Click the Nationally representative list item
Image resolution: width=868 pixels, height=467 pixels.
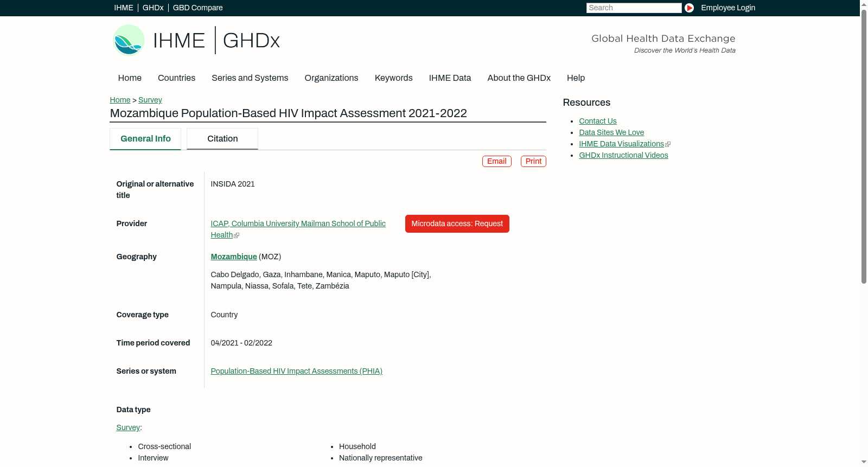point(381,458)
